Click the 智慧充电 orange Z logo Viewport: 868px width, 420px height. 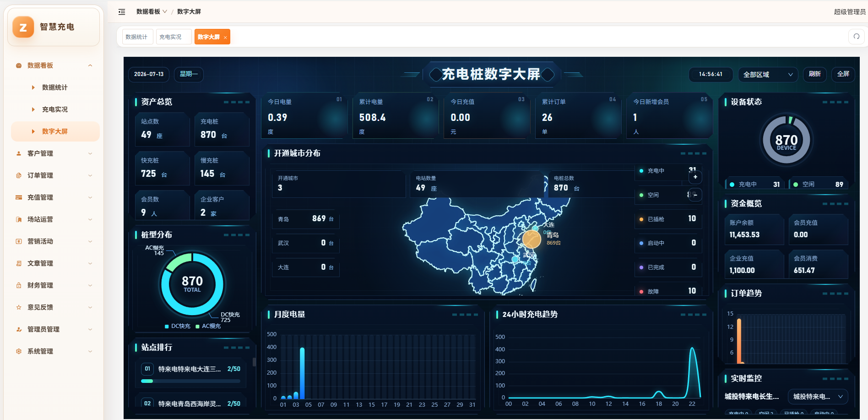[x=23, y=27]
